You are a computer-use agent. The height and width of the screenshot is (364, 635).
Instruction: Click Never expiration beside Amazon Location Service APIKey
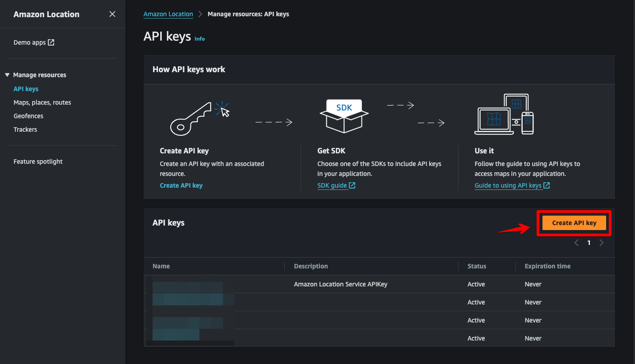tap(533, 284)
